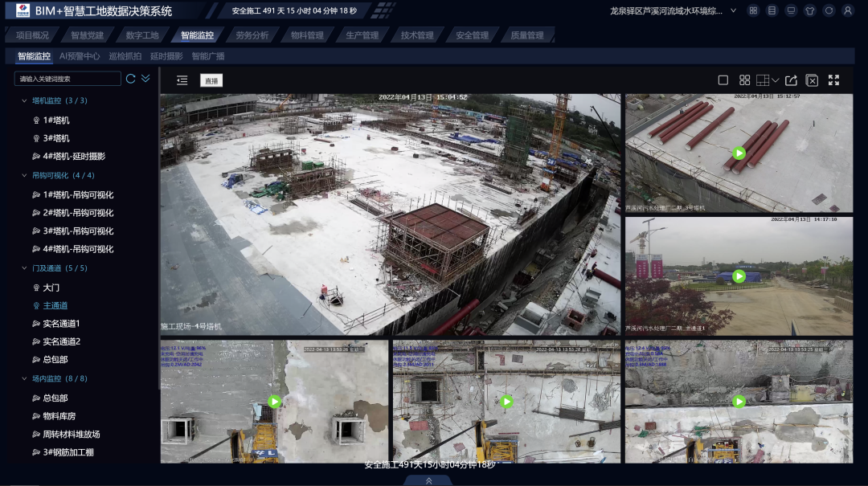Open the 安全管理 tab
868x486 pixels.
[472, 35]
